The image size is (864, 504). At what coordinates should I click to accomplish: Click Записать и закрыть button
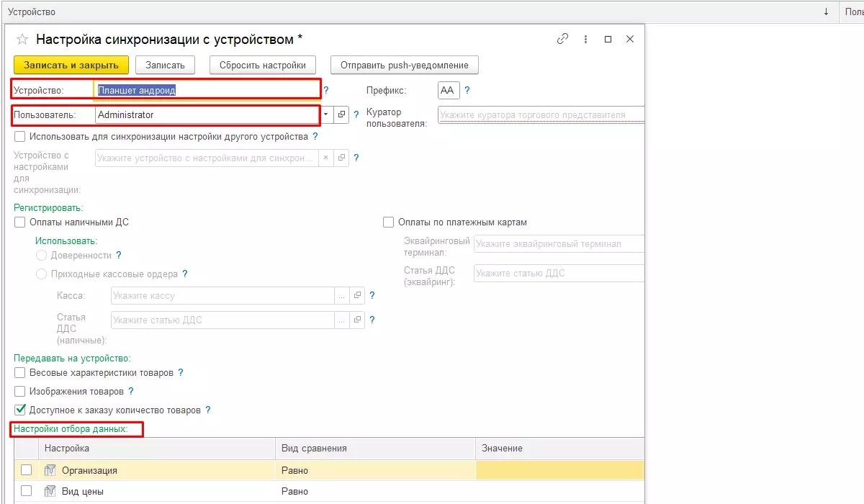(71, 65)
